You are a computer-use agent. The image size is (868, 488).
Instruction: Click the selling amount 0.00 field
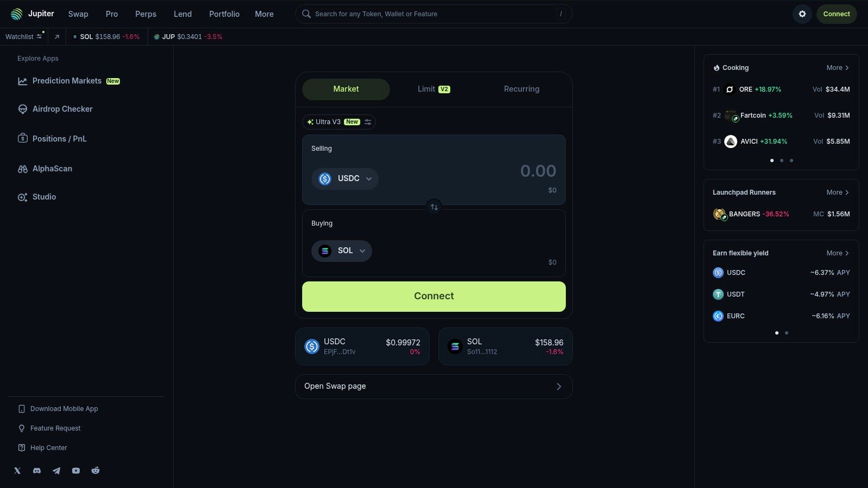[538, 171]
